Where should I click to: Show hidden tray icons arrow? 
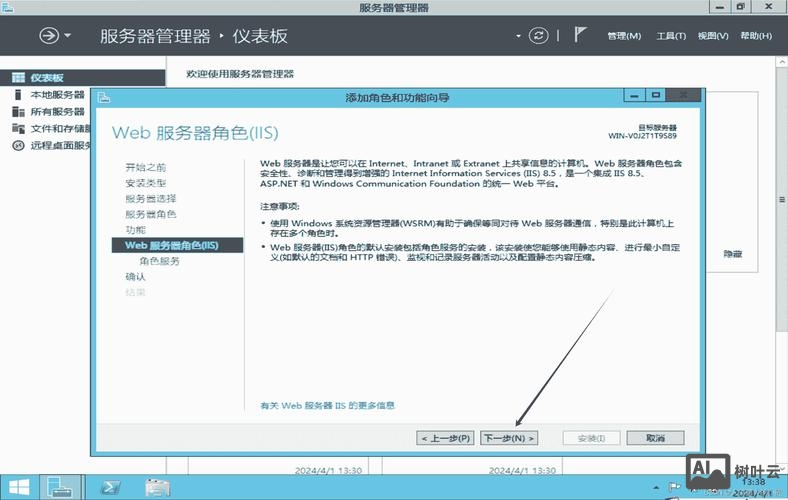(656, 487)
